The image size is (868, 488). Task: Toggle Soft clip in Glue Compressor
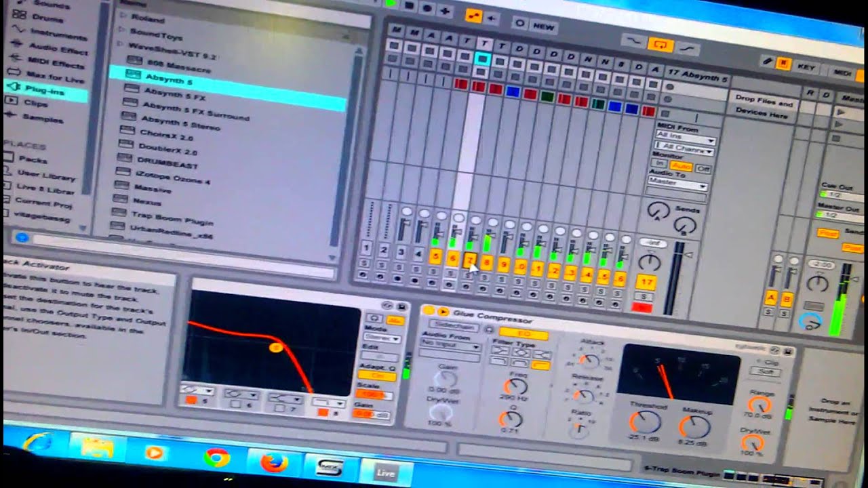[766, 371]
